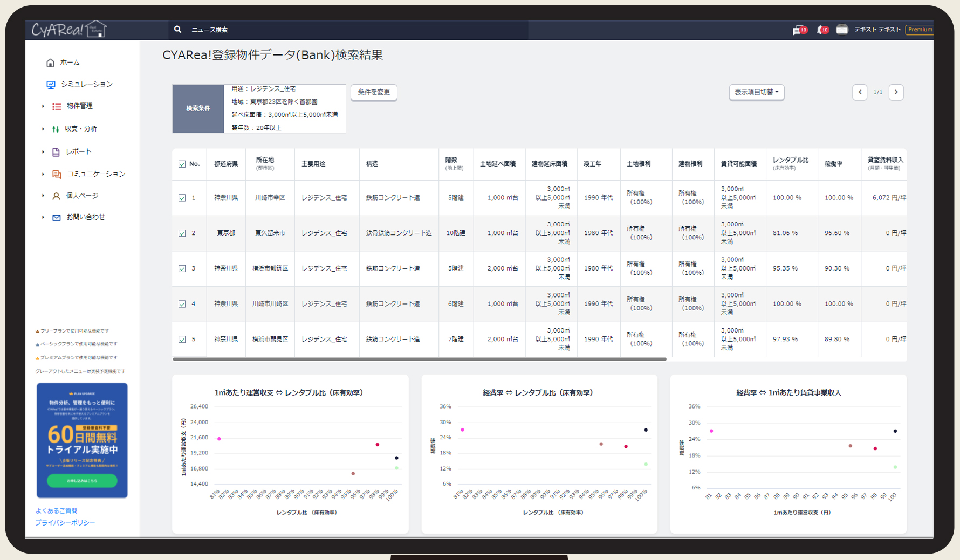This screenshot has height=560, width=960.
Task: Expand the 収支・分析 menu arrow
Action: point(43,129)
